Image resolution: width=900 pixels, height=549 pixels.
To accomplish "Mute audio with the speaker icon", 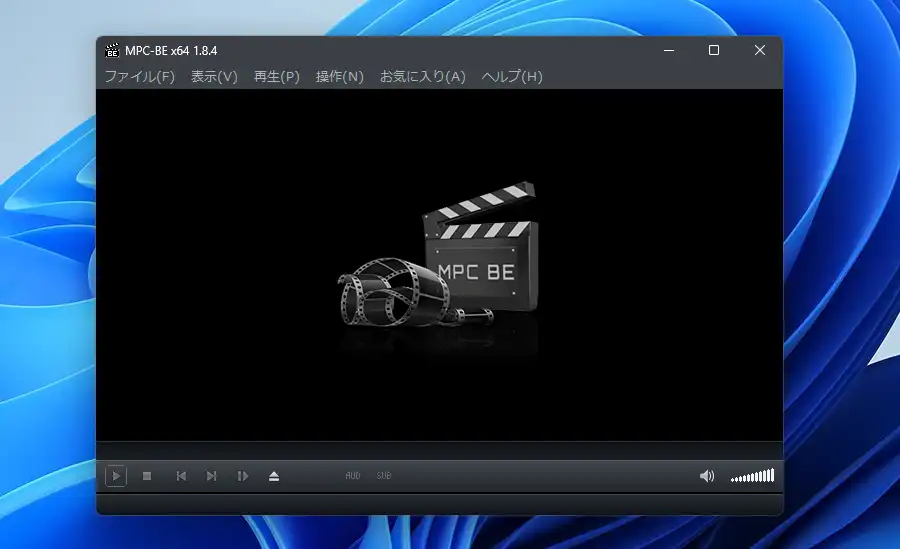I will click(707, 476).
